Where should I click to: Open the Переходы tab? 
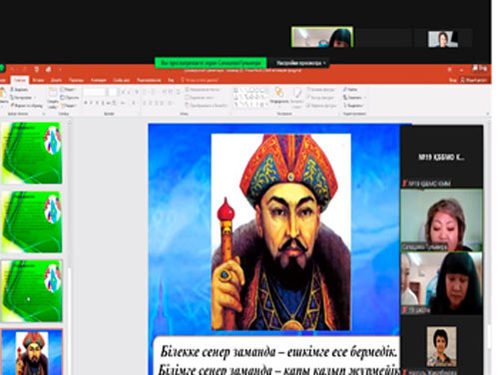76,80
